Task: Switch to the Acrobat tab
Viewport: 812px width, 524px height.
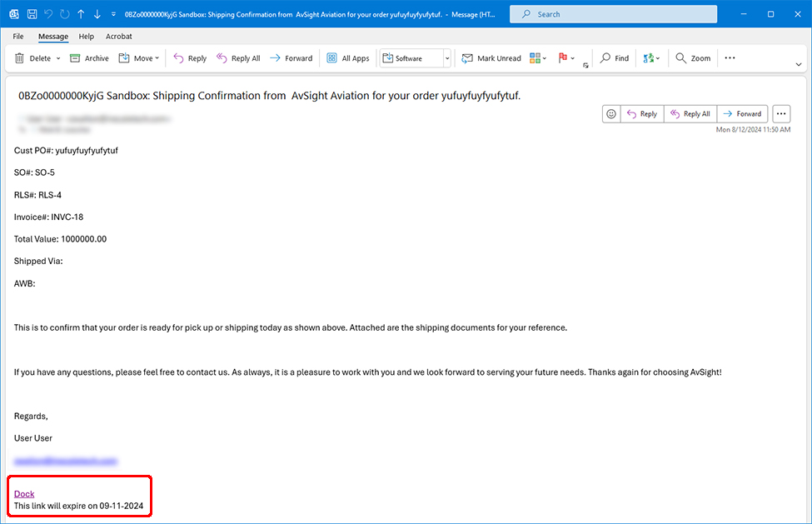Action: [118, 36]
